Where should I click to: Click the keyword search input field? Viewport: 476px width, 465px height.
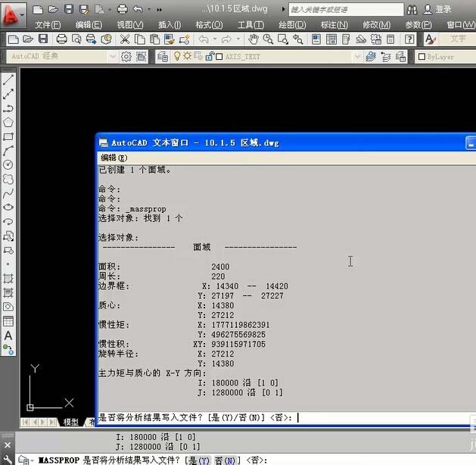tap(346, 9)
